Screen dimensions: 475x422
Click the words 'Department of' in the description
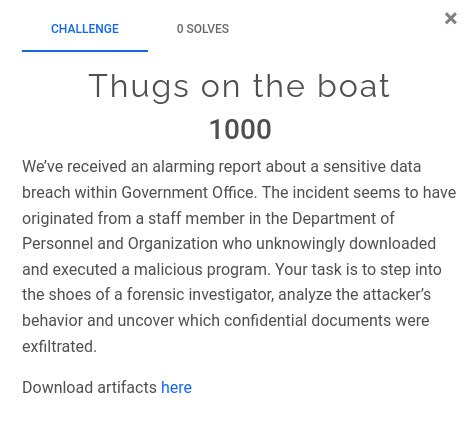click(x=343, y=219)
